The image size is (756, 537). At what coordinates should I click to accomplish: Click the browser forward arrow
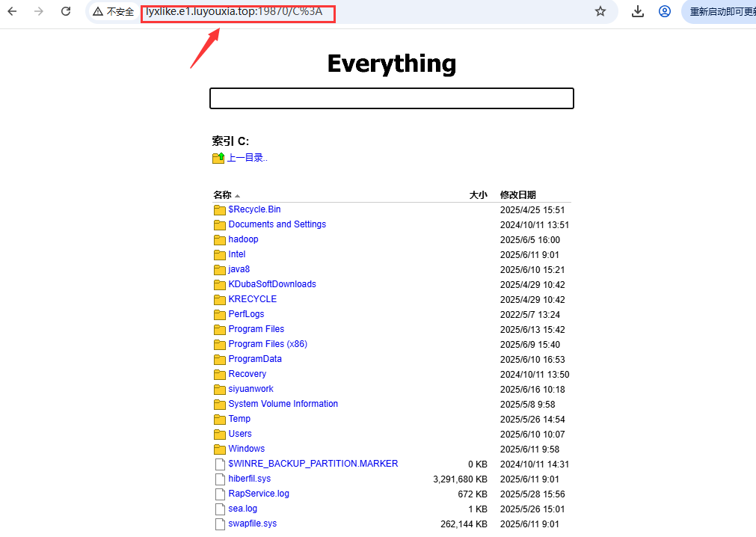(39, 11)
